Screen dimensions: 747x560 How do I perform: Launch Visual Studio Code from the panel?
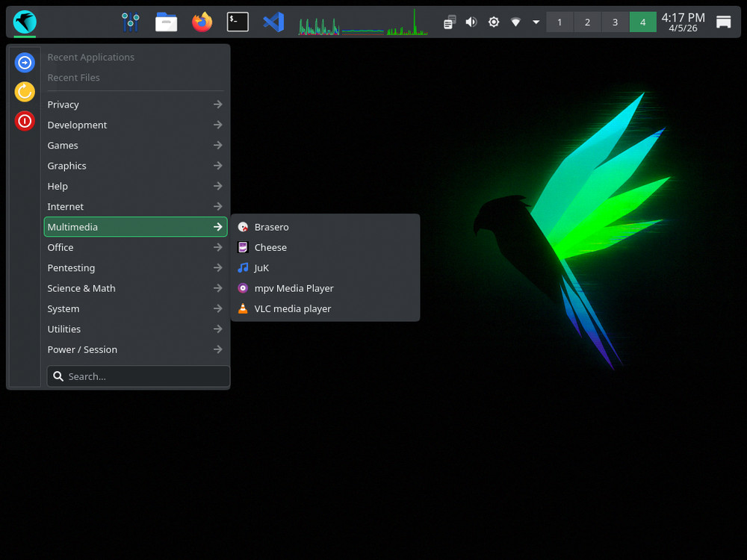coord(273,22)
